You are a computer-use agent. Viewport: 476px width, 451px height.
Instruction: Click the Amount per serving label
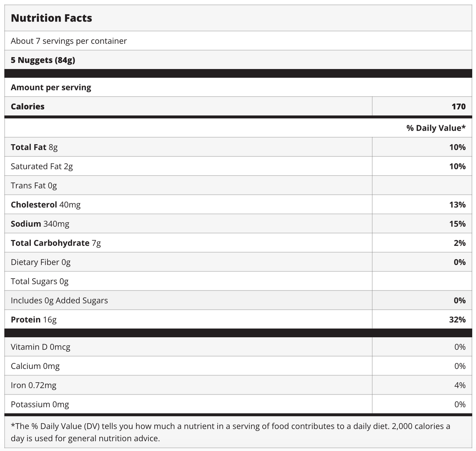[51, 87]
